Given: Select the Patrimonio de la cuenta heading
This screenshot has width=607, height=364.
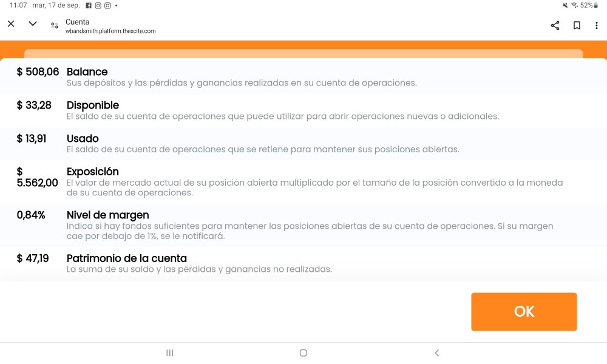Looking at the screenshot, I should (127, 258).
